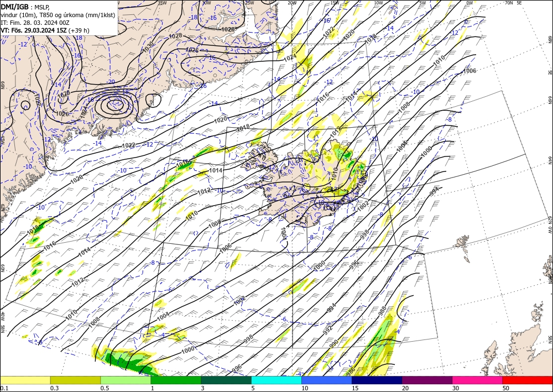The image size is (553, 392).
Task: Click the light green 0.5–1 legend swatch
Action: [126, 380]
